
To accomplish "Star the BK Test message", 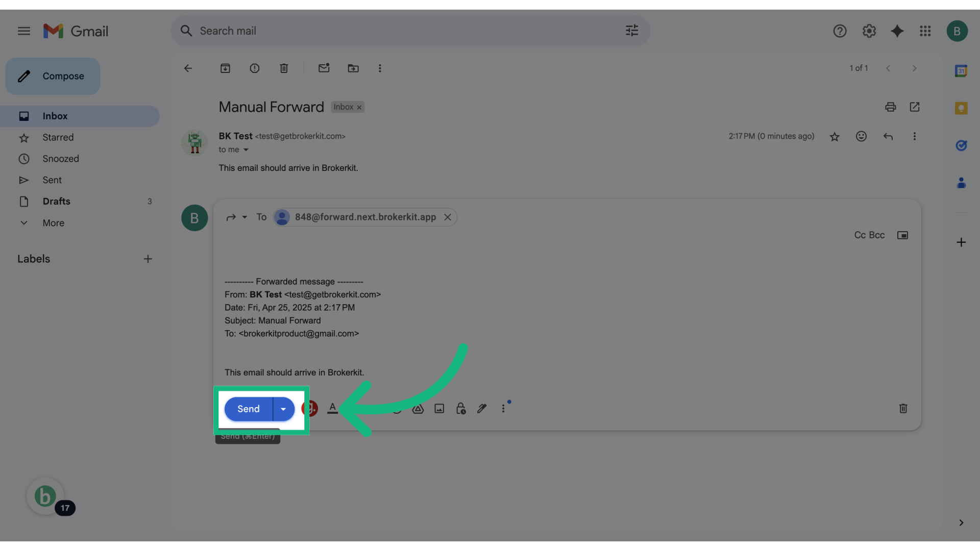I will [835, 137].
